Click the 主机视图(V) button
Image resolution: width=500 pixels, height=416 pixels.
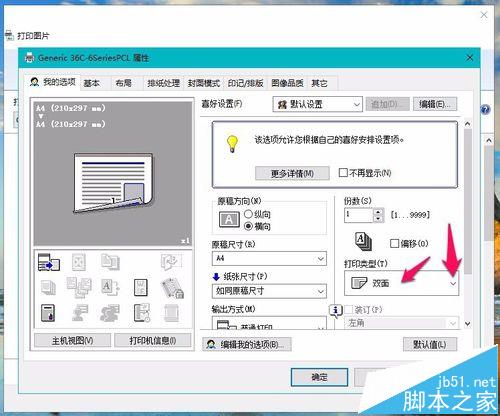[72, 340]
